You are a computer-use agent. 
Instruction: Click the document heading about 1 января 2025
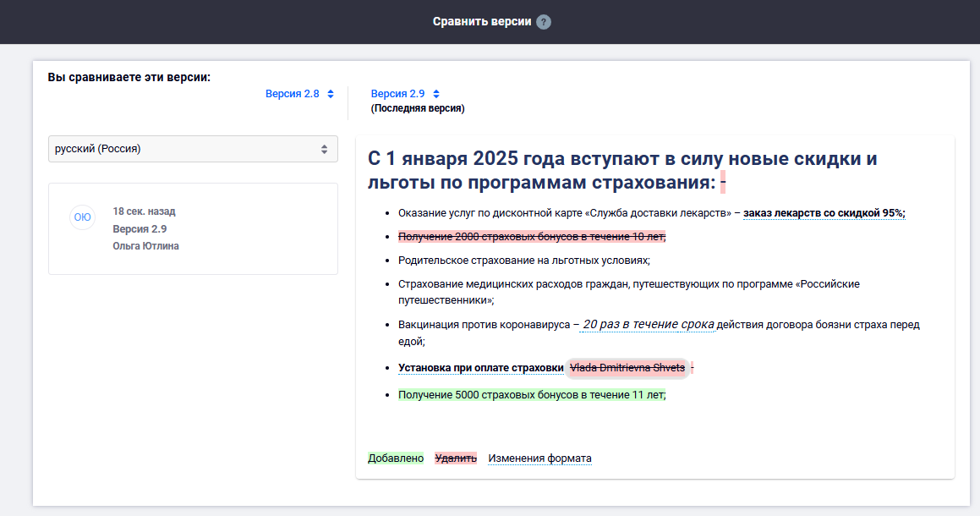[621, 170]
